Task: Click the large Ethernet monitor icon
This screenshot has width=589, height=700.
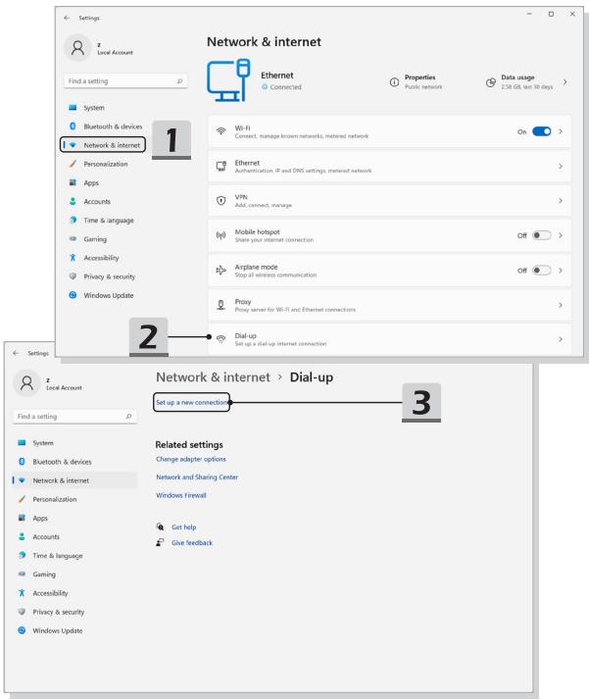Action: [228, 80]
